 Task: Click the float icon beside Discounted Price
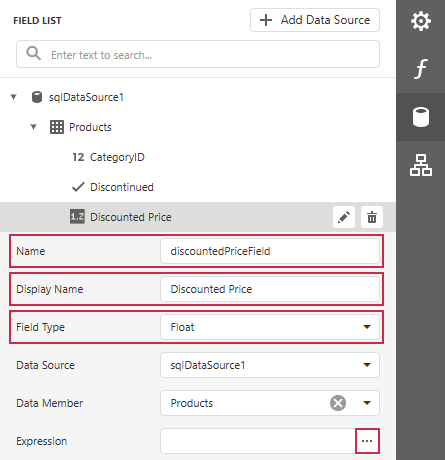[x=77, y=217]
